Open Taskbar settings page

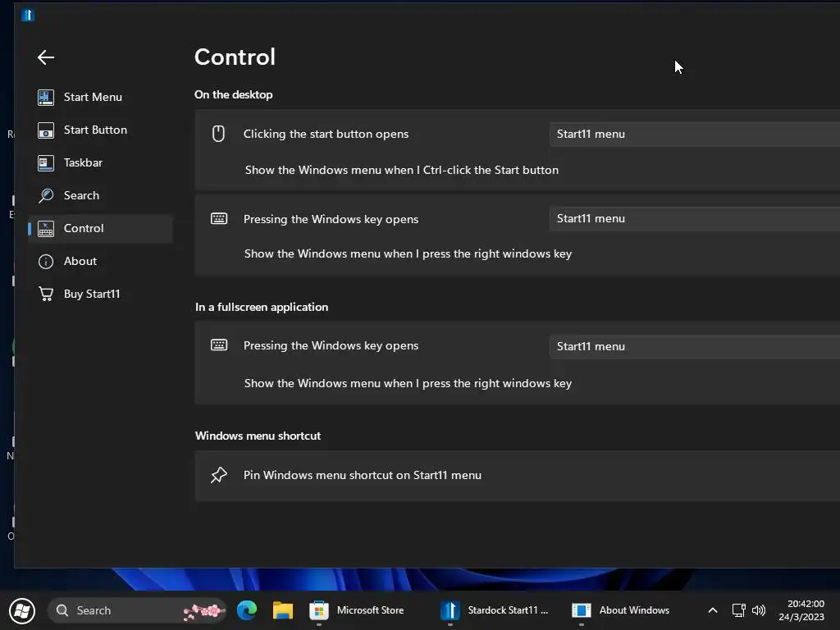pyautogui.click(x=100, y=163)
